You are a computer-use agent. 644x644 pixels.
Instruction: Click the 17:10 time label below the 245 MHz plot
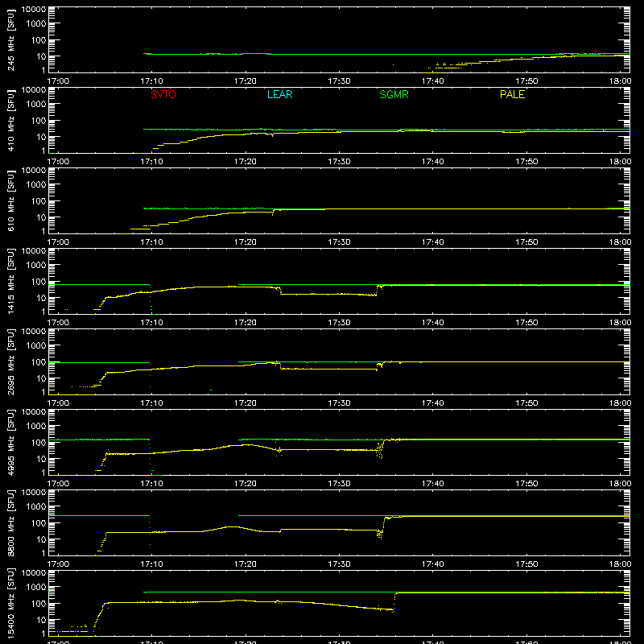(151, 81)
